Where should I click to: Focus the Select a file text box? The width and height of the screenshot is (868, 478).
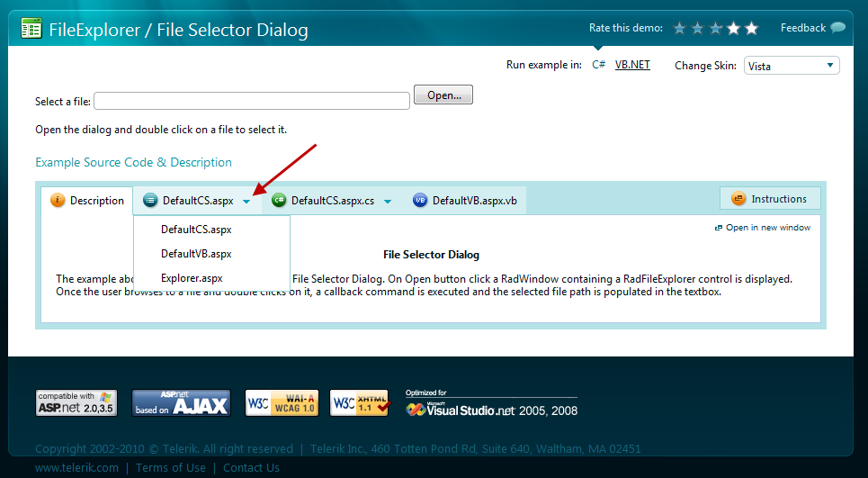(252, 101)
